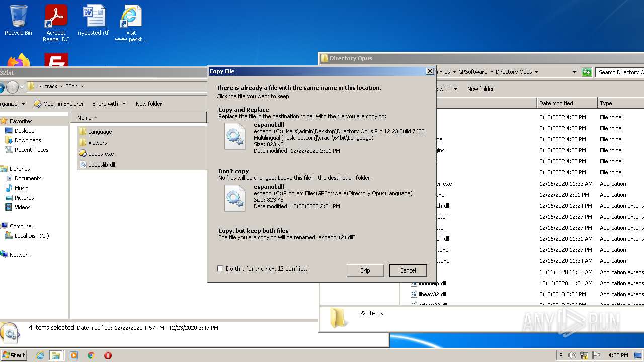Click New folder in the 32bit window
Image resolution: width=644 pixels, height=362 pixels.
pos(149,104)
